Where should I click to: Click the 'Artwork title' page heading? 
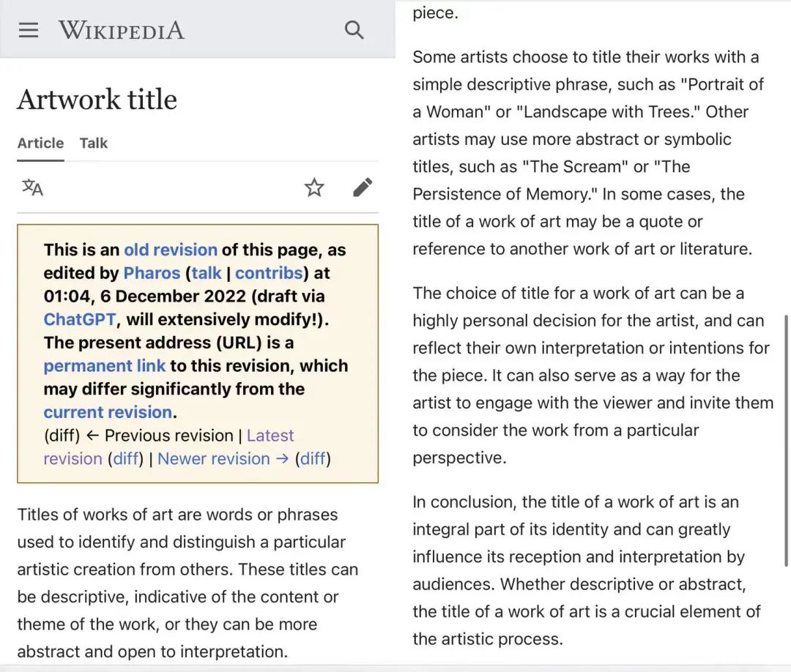click(x=97, y=99)
